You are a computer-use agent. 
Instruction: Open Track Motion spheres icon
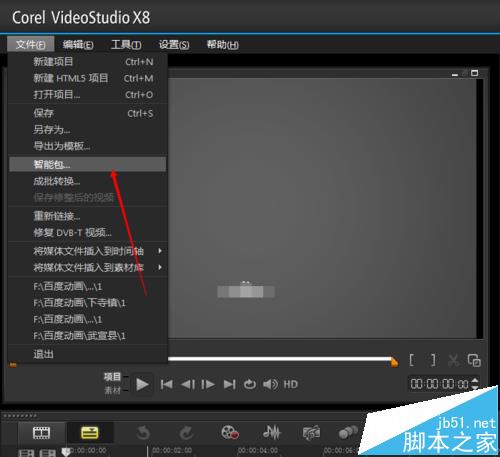click(349, 432)
